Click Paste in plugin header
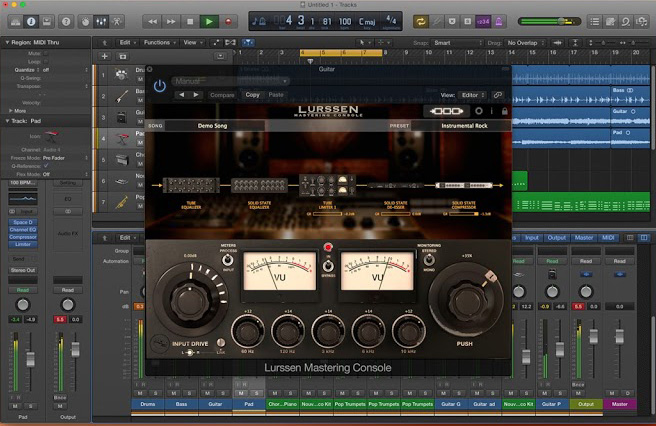The width and height of the screenshot is (656, 426). [x=276, y=95]
